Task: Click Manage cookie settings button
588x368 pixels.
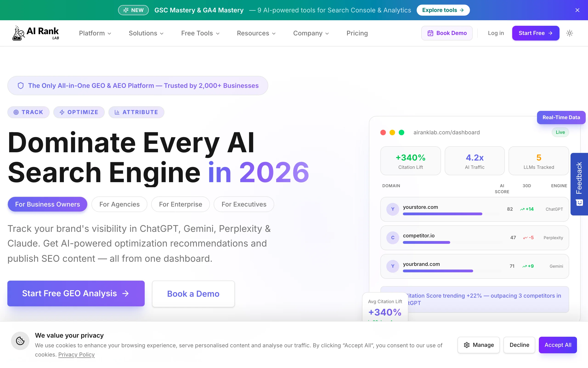Action: coord(478,345)
